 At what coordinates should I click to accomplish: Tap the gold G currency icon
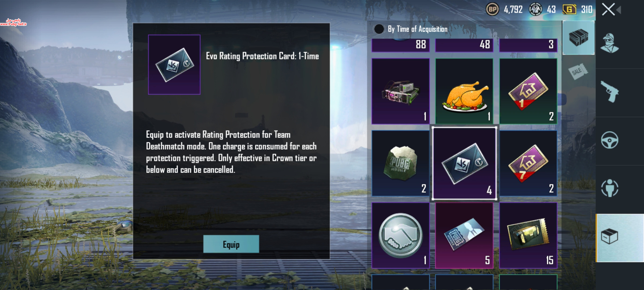coord(569,9)
